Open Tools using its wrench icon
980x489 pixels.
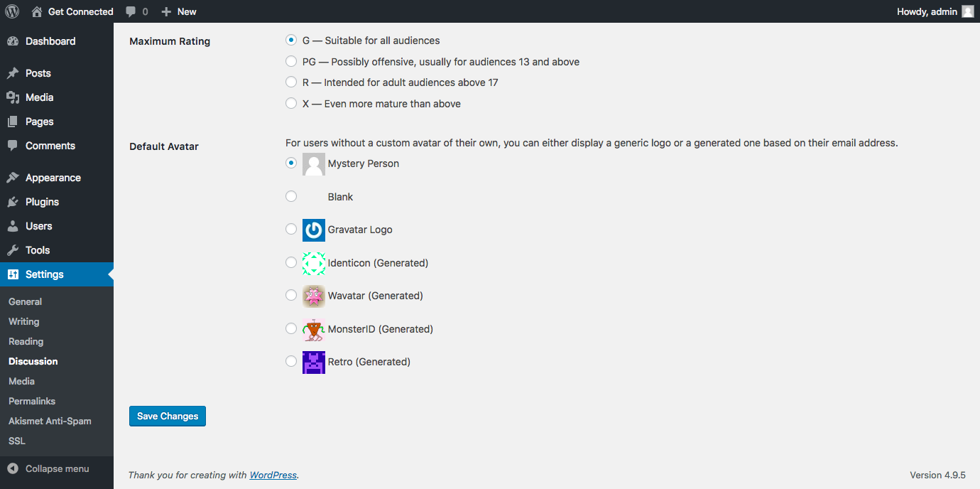[11, 249]
